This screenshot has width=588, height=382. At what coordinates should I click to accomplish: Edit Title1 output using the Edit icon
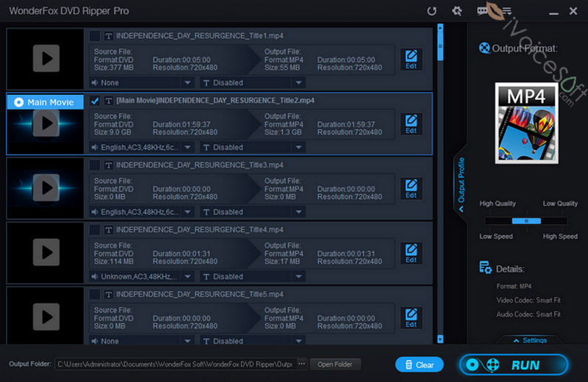(x=411, y=60)
